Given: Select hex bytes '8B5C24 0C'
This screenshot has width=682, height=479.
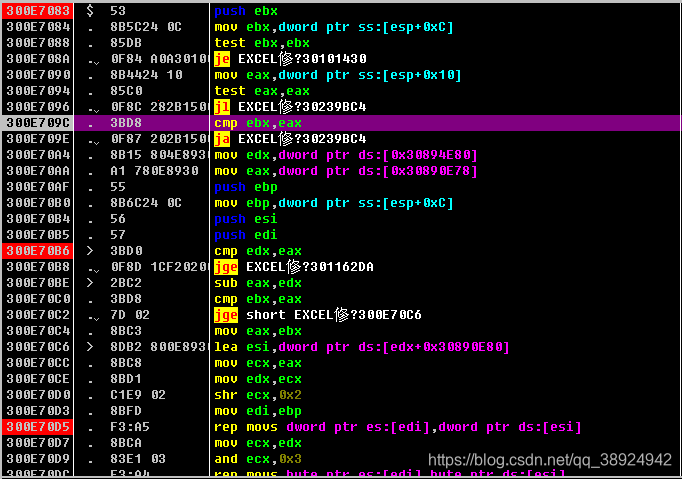Looking at the screenshot, I should point(146,27).
